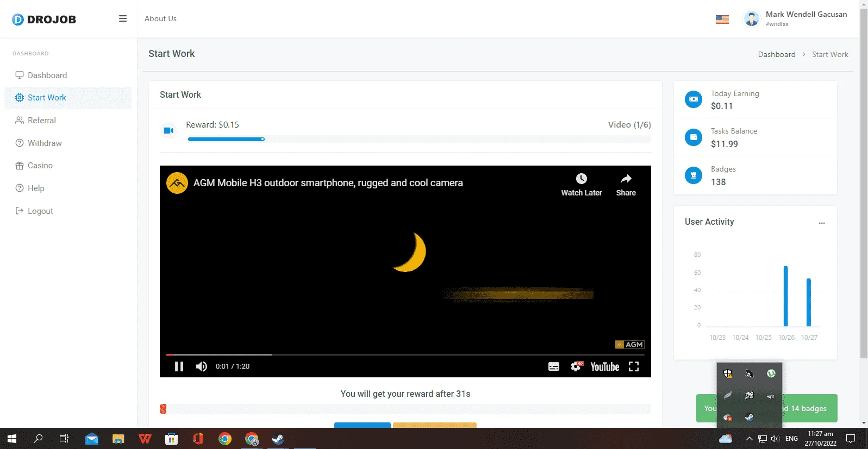Image resolution: width=868 pixels, height=449 pixels.
Task: Click the Video (1/6) progress bar
Action: 419,140
